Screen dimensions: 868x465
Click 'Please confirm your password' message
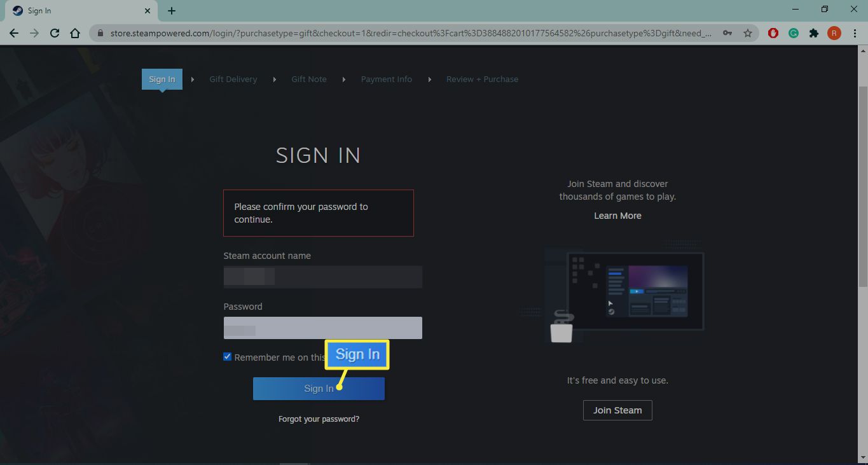click(319, 213)
